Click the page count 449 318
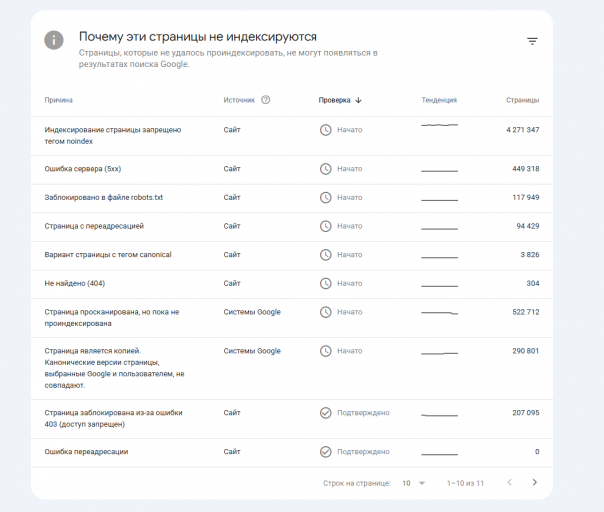Image resolution: width=604 pixels, height=512 pixels. (x=525, y=169)
